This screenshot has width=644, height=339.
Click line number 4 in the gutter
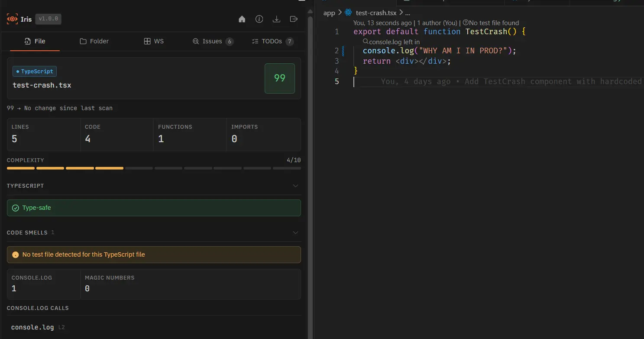[337, 71]
